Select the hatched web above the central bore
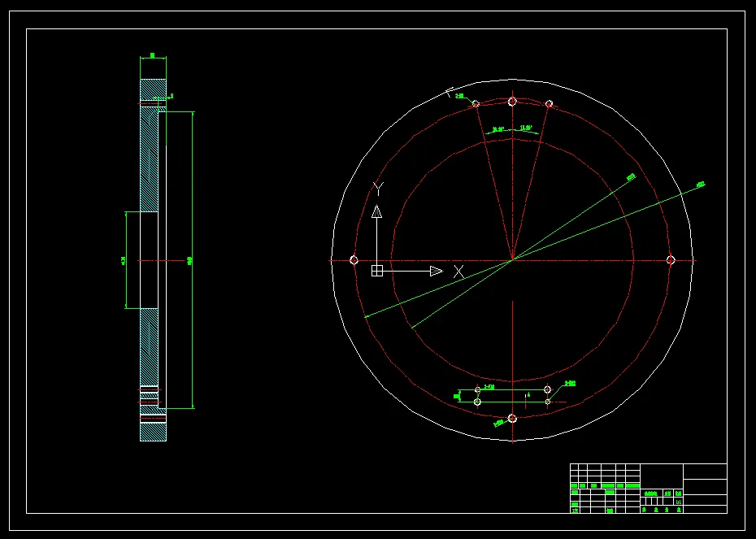 pyautogui.click(x=149, y=159)
